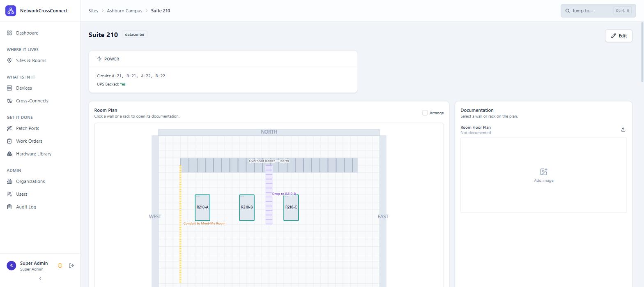
Task: Click the Overhead ladder — north label
Action: click(269, 161)
